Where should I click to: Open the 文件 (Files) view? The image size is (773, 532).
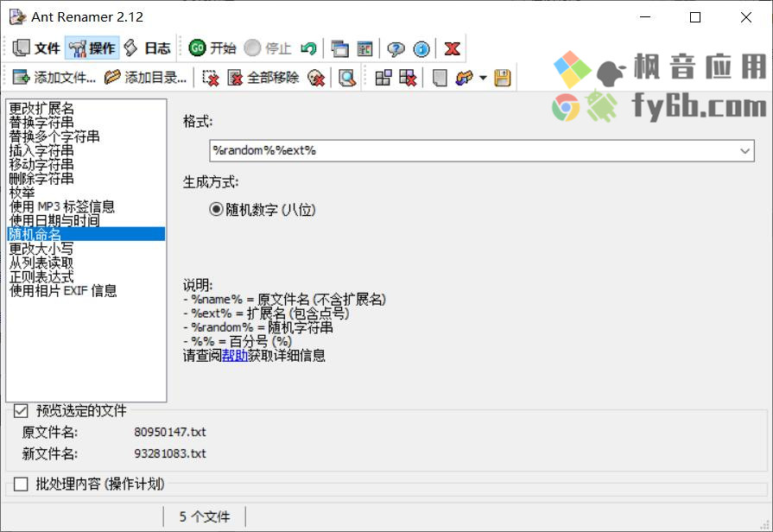(x=35, y=47)
